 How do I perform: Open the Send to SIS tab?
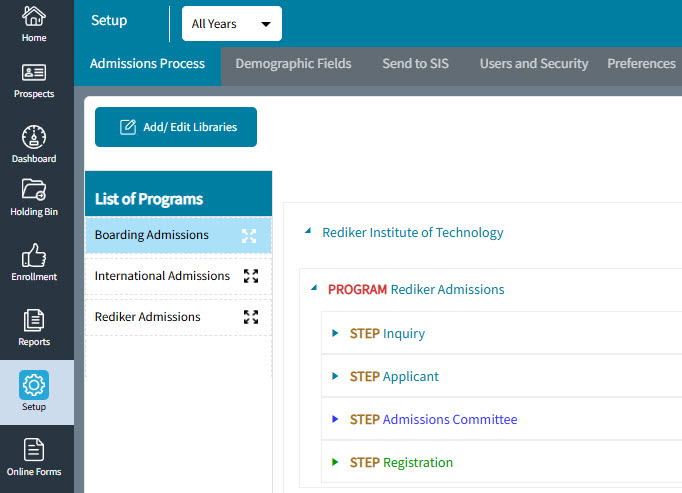pyautogui.click(x=415, y=64)
